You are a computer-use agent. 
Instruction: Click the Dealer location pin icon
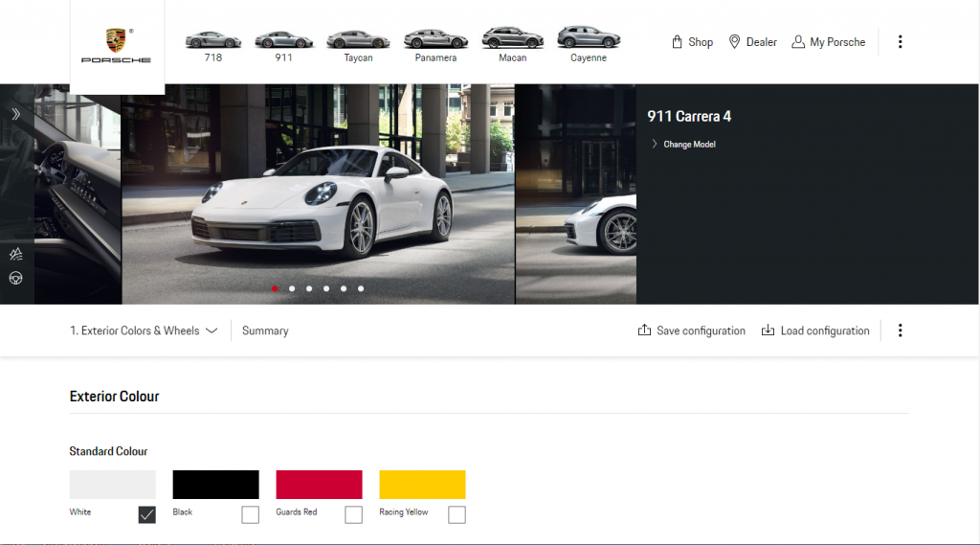(734, 42)
